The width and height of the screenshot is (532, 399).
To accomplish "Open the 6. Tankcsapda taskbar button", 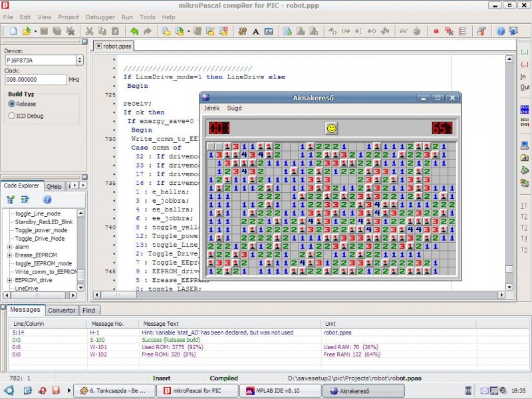I will point(114,391).
